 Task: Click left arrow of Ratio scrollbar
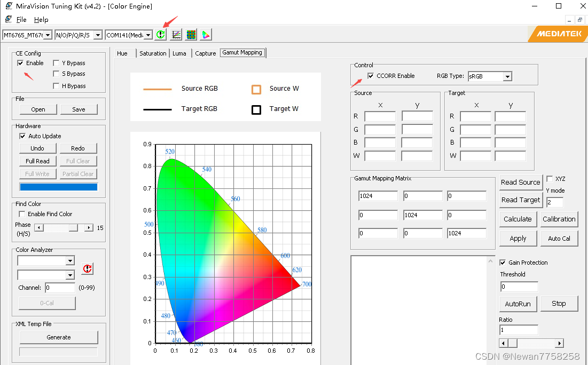tap(504, 343)
